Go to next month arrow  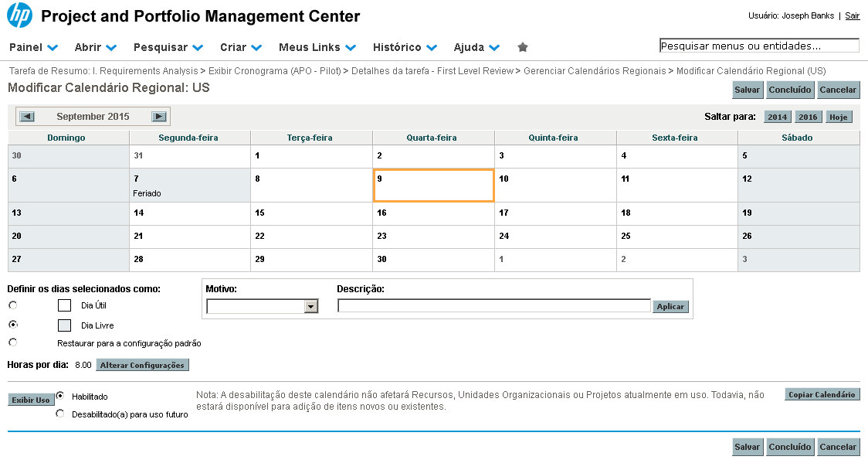point(159,117)
